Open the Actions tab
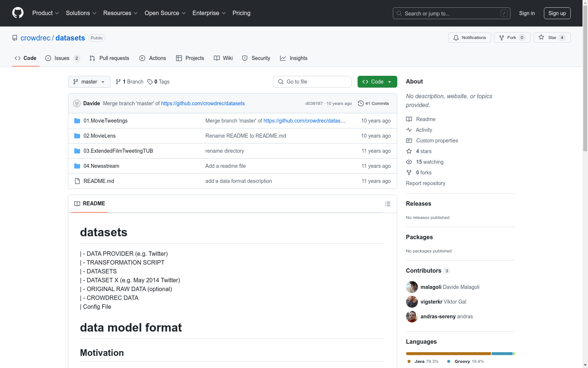Image resolution: width=588 pixels, height=368 pixels. pyautogui.click(x=153, y=58)
